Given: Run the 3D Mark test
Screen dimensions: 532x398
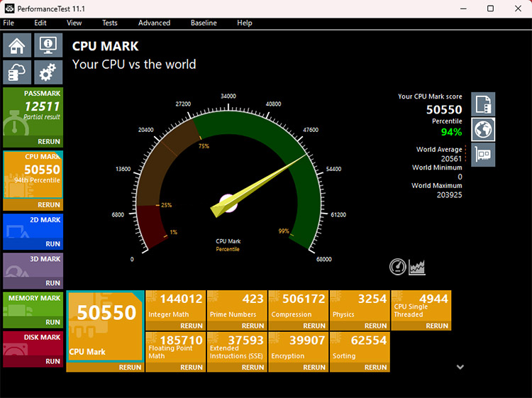Looking at the screenshot, I should tap(33, 282).
